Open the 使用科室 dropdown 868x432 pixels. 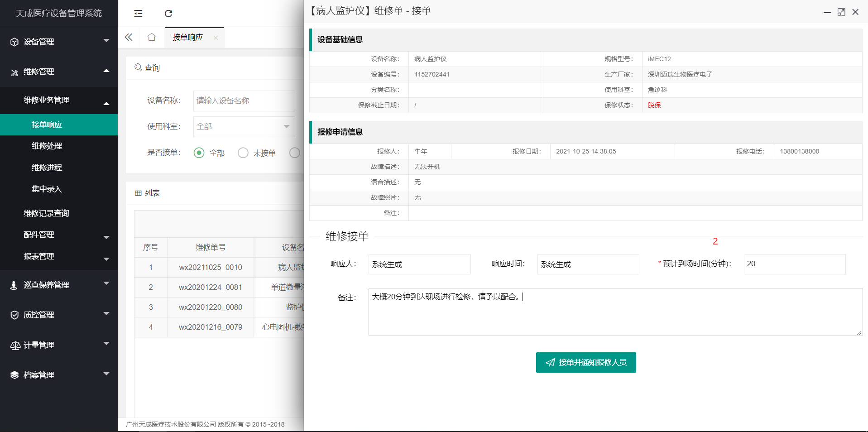[244, 126]
